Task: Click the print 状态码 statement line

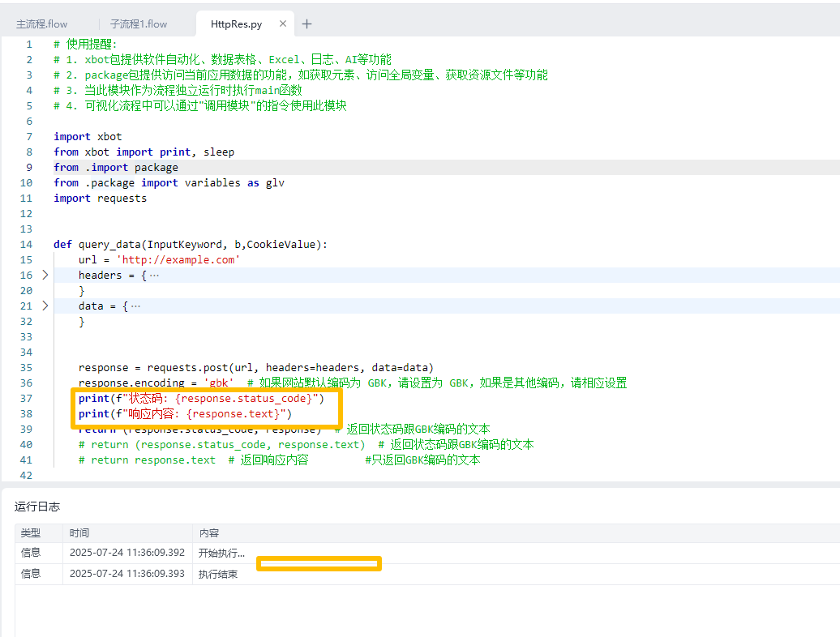Action: [x=201, y=399]
